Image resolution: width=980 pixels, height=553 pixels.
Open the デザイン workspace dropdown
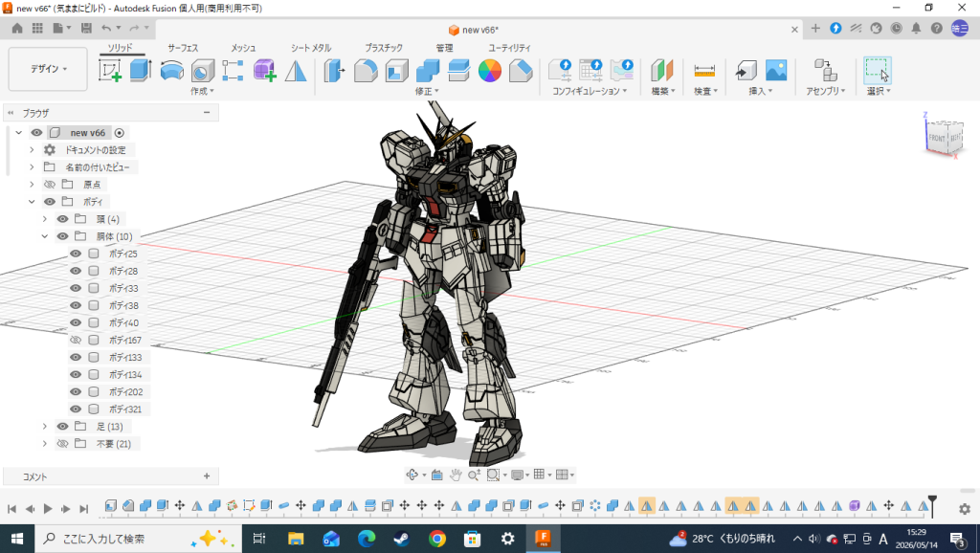48,69
